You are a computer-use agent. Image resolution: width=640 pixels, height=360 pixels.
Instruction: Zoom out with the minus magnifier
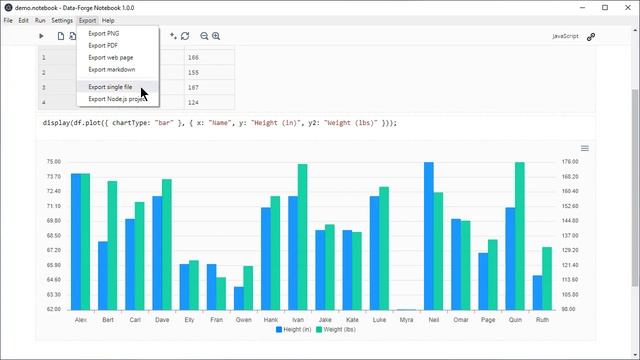(x=204, y=36)
